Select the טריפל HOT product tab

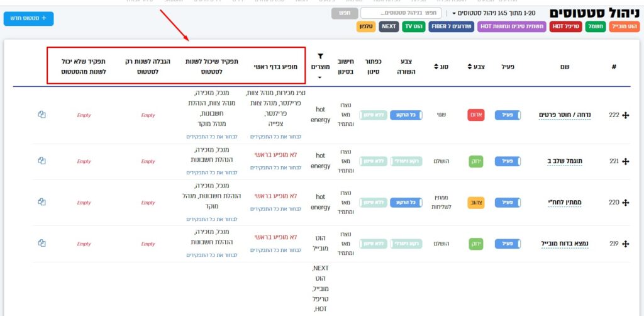(566, 26)
